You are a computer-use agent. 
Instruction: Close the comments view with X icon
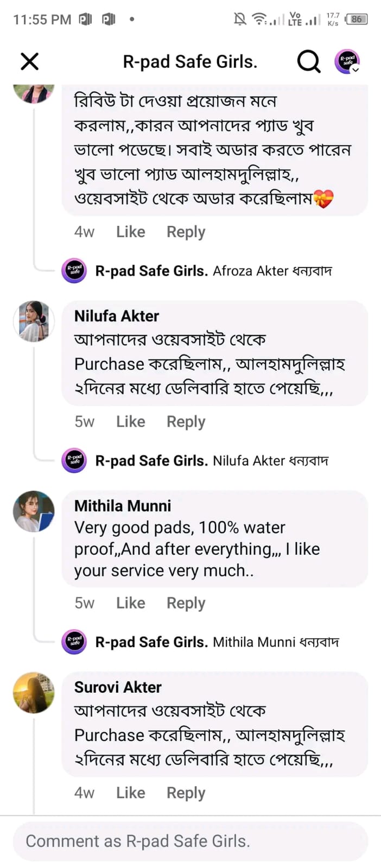tap(30, 61)
